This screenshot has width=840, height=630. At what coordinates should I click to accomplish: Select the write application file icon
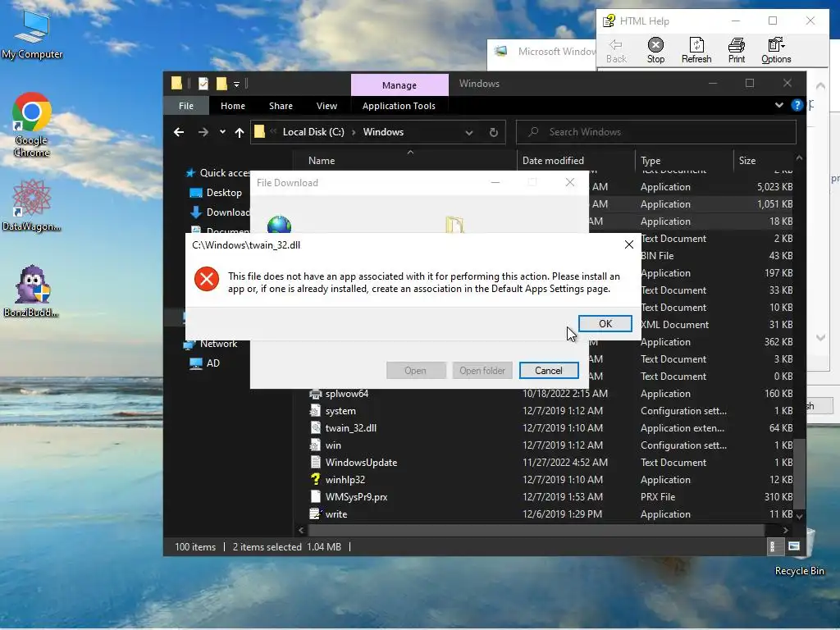tap(316, 514)
